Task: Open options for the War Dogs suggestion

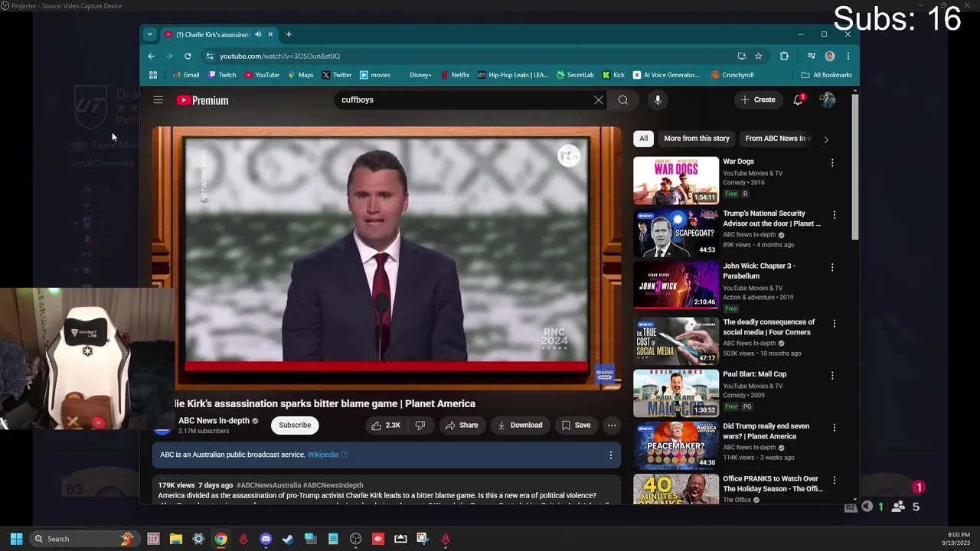Action: pyautogui.click(x=832, y=162)
